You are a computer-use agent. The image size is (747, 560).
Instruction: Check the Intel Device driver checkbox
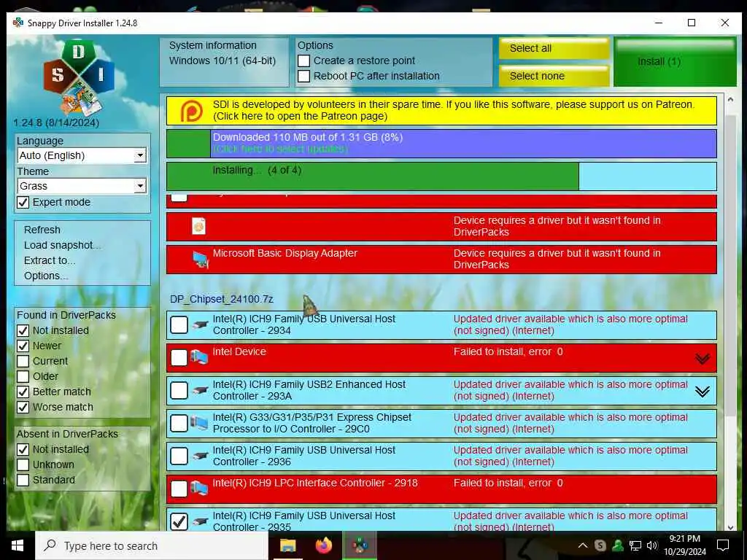[x=179, y=357]
